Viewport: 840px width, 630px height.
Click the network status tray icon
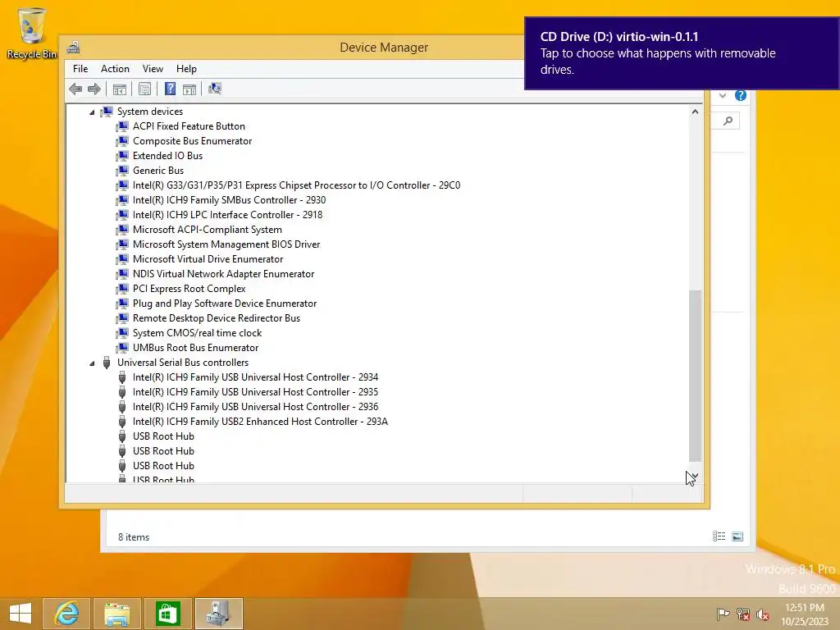[x=742, y=614]
